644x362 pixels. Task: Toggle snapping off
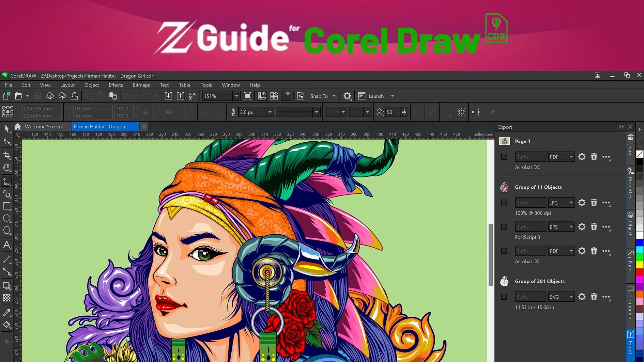pos(301,96)
